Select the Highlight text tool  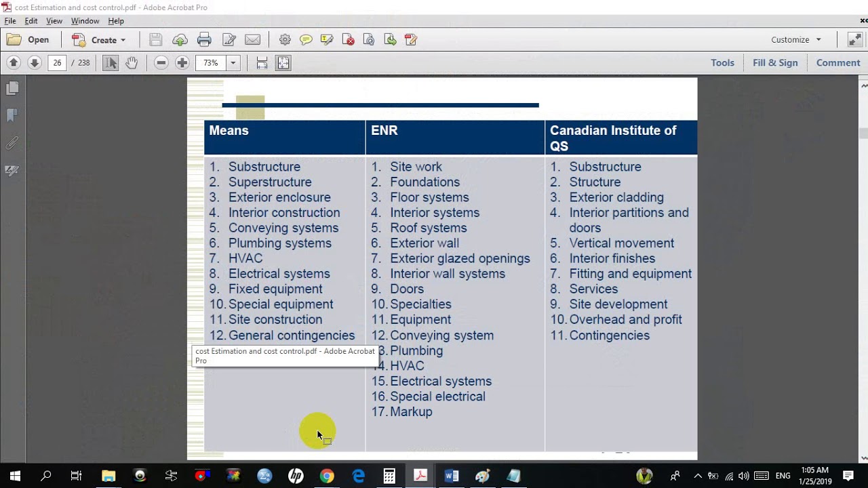tap(327, 40)
